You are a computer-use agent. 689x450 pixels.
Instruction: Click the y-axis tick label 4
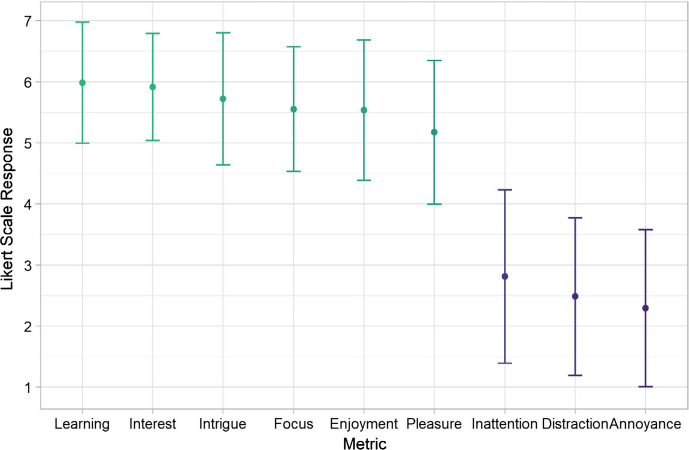click(x=28, y=204)
